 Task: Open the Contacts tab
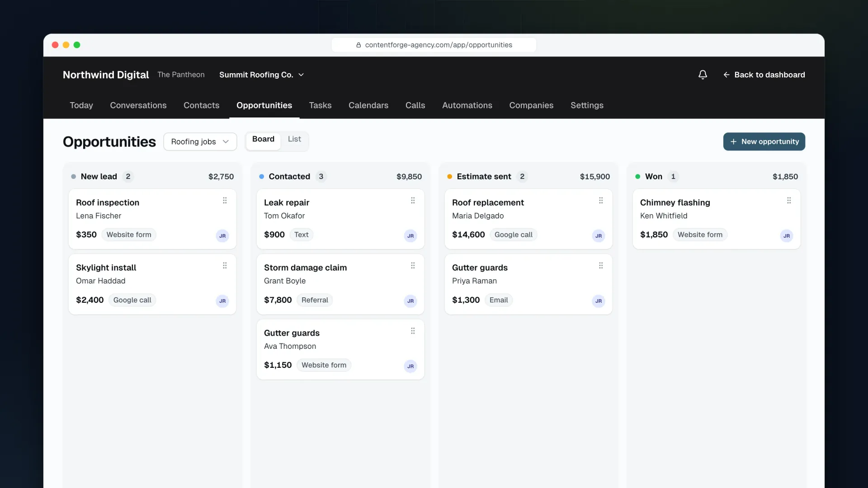coord(202,105)
